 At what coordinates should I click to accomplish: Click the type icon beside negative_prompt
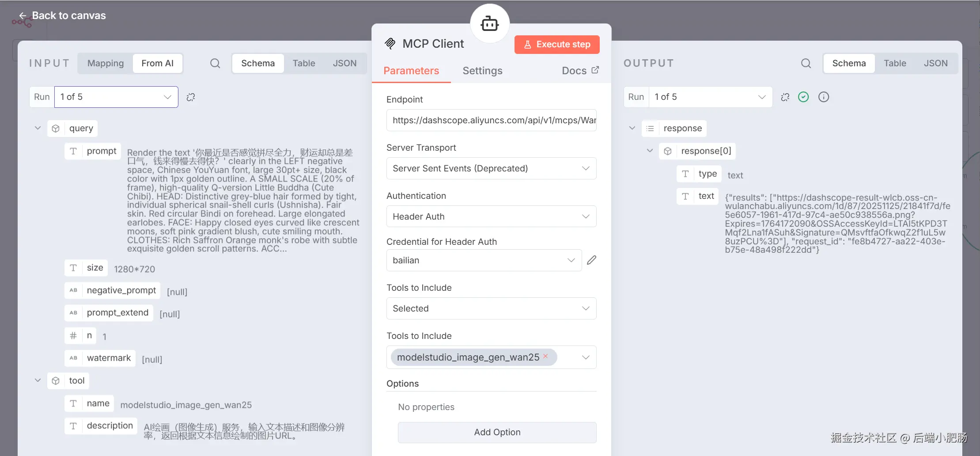pos(73,290)
